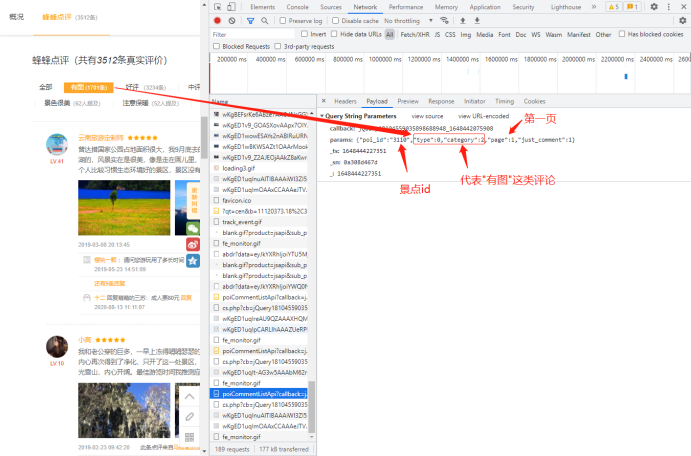Click the webpage vertical scrollbar thumb
This screenshot has height=456, width=691.
204,137
